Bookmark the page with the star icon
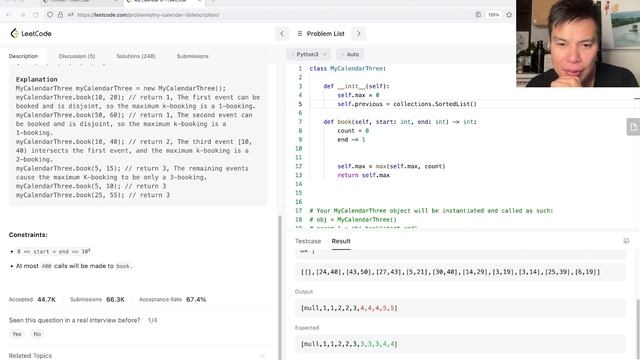The image size is (640, 360). coord(509,15)
